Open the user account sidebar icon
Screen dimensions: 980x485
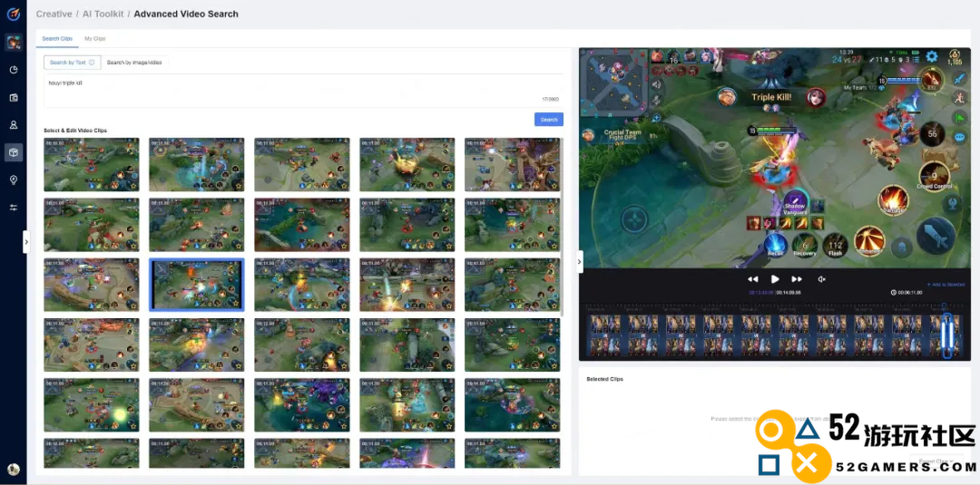pos(14,125)
